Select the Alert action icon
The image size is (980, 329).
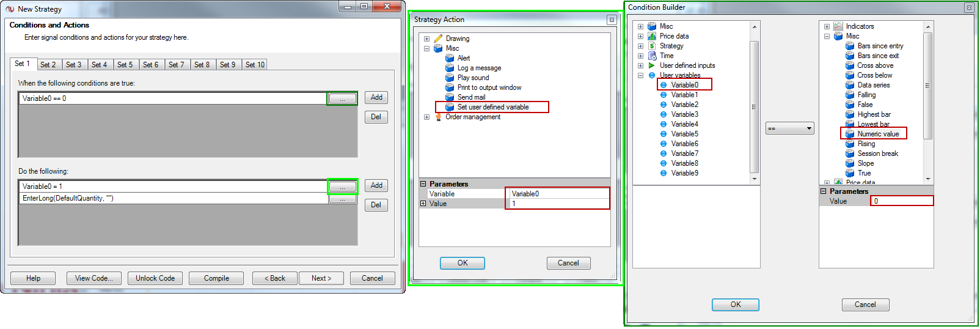[x=450, y=58]
